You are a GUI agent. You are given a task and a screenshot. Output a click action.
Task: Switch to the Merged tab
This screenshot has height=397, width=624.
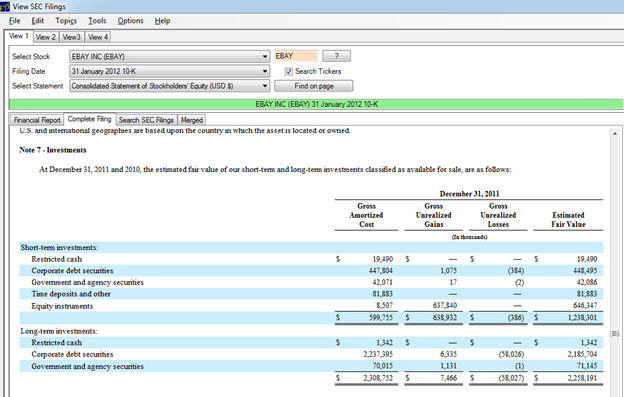point(192,120)
